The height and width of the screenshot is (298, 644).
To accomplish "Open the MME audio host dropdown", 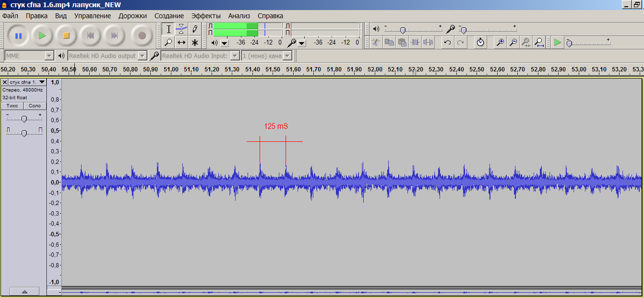I will 48,56.
